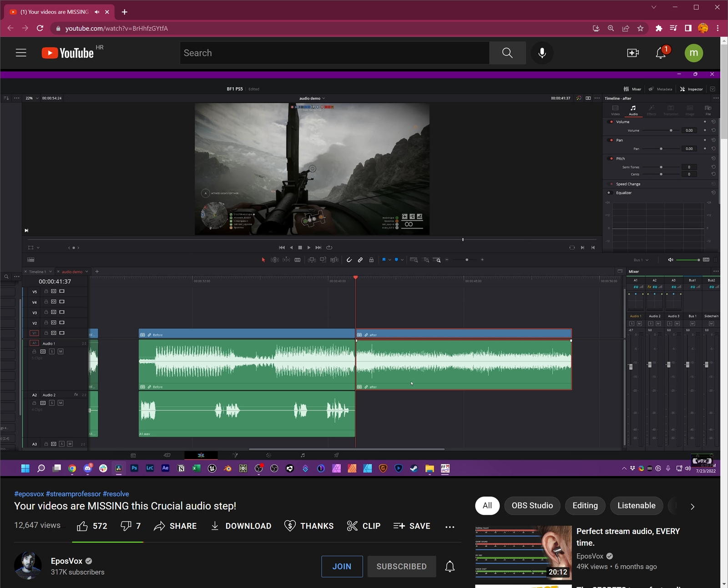Open Chrome tab search chevron

pos(654,7)
